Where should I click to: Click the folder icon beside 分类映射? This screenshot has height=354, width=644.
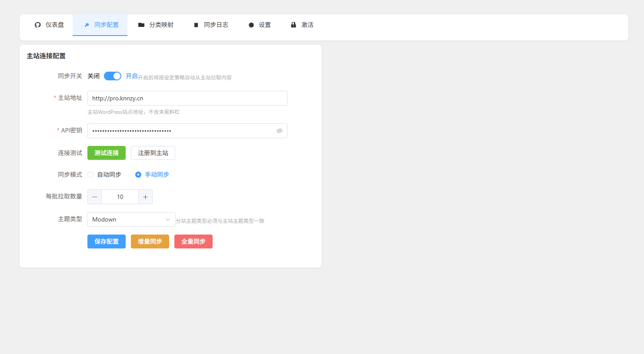[141, 25]
